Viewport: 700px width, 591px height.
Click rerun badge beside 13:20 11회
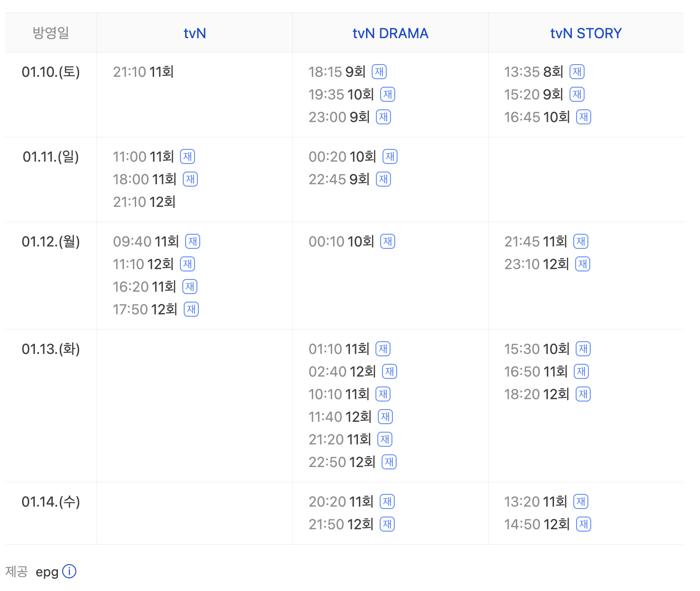coord(581,501)
